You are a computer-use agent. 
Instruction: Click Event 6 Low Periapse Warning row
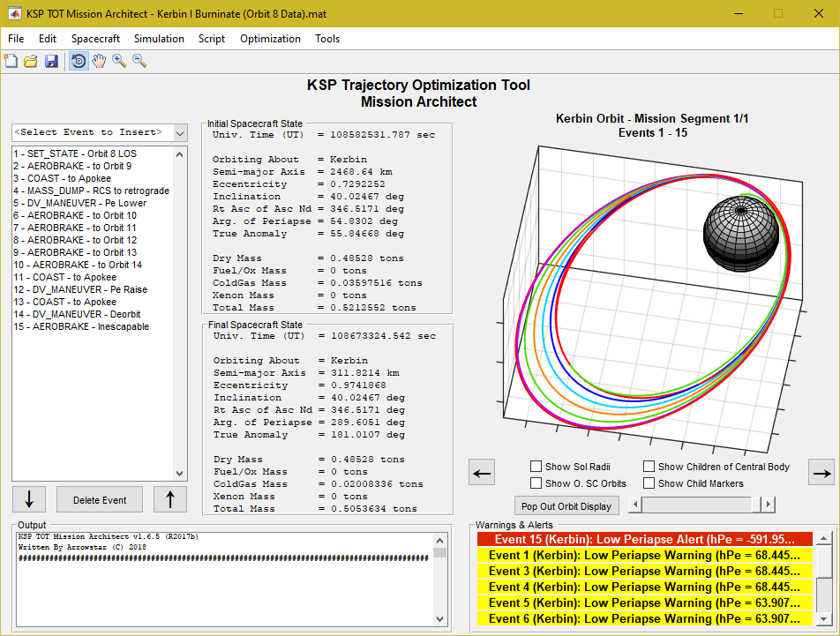pyautogui.click(x=644, y=618)
